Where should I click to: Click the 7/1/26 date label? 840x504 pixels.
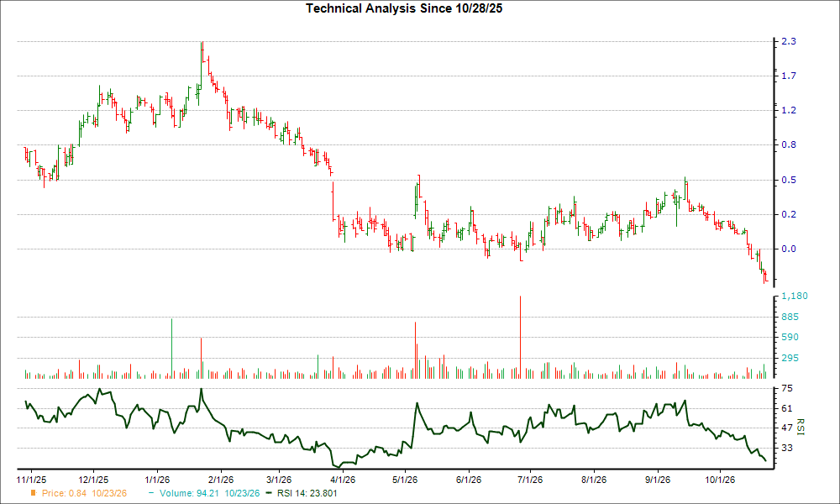pyautogui.click(x=530, y=480)
